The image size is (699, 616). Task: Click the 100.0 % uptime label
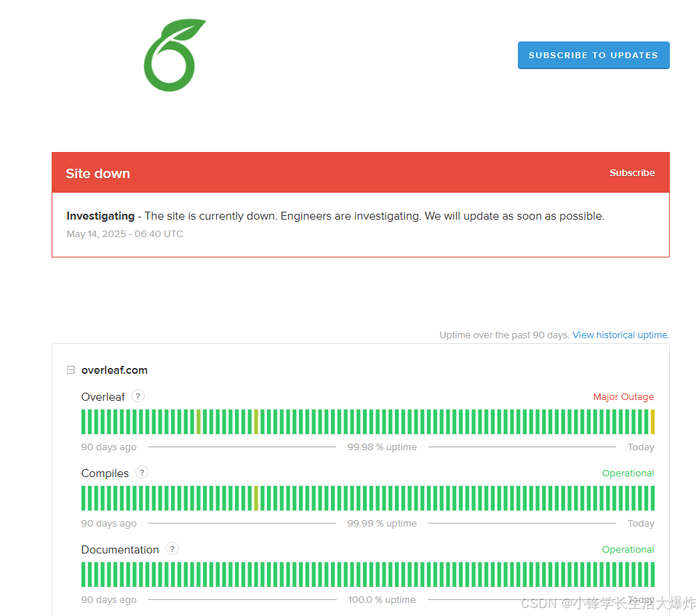click(x=382, y=599)
